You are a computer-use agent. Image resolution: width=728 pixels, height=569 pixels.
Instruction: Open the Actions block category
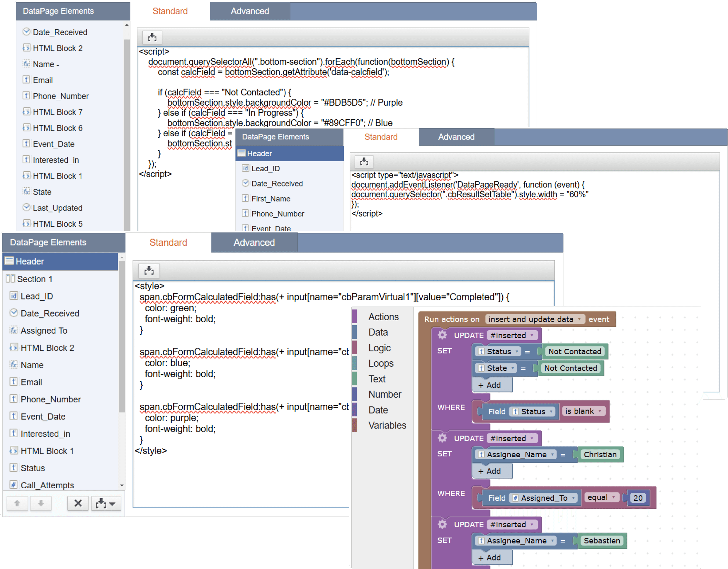(383, 316)
